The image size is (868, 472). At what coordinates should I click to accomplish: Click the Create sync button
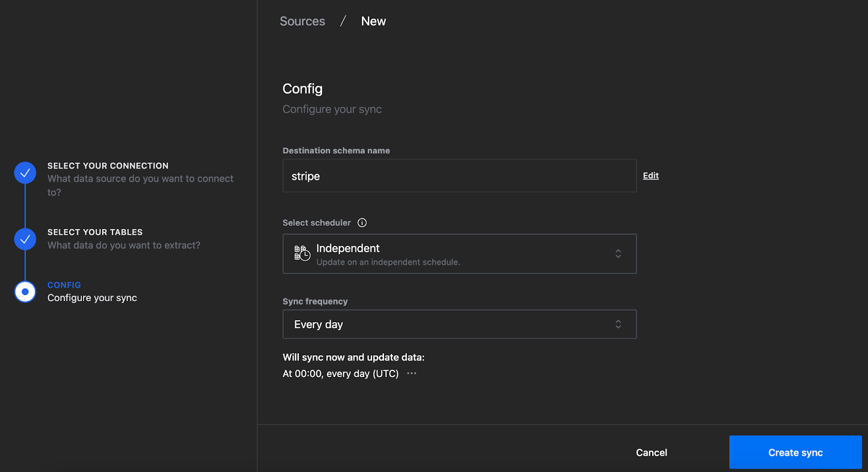click(x=795, y=452)
